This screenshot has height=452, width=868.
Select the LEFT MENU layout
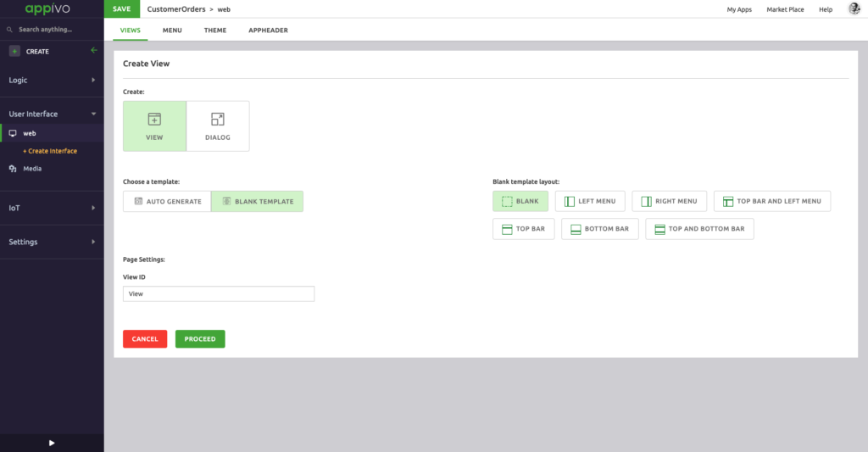[590, 201]
